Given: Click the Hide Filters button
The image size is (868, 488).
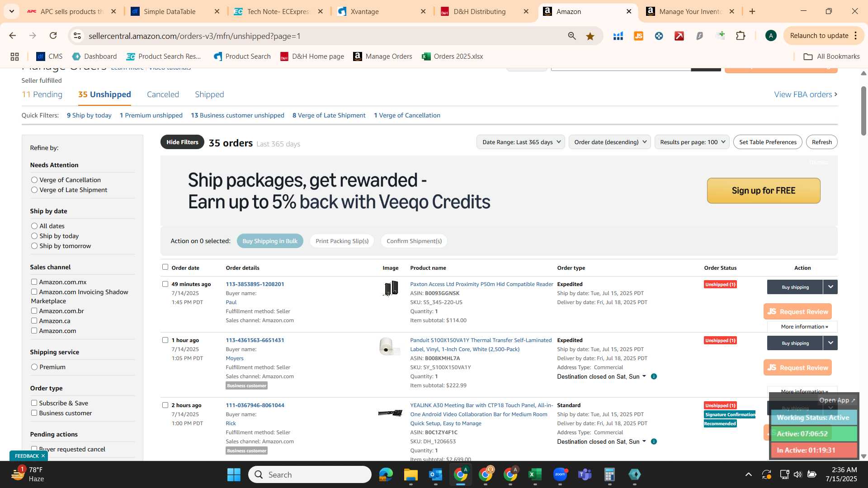Looking at the screenshot, I should pos(182,142).
